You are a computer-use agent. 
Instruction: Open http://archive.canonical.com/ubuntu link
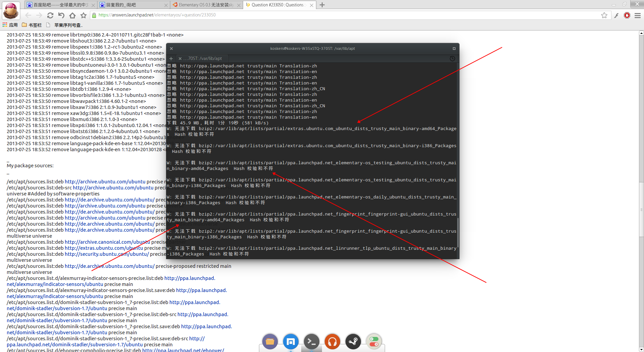[x=107, y=242]
